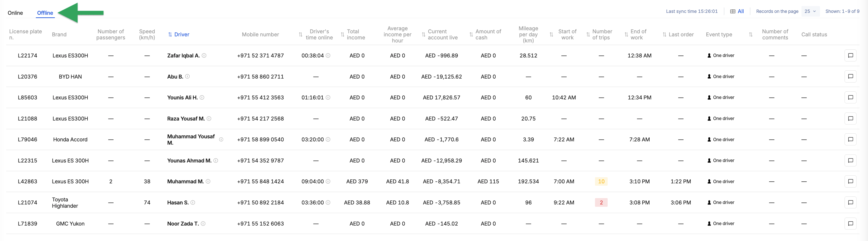Viewport: 868px width, 241px height.
Task: Click GMC Yukon brand cell
Action: pos(71,223)
